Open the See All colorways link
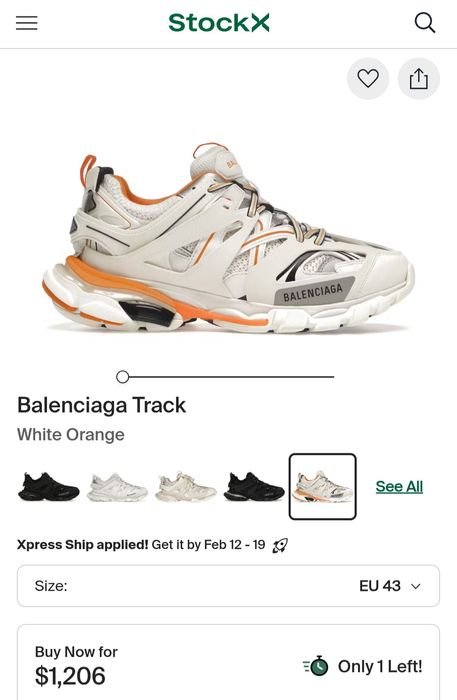 tap(399, 487)
